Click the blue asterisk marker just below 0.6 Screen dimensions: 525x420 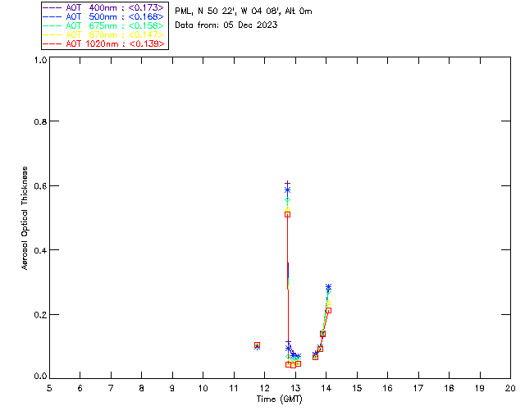click(287, 190)
